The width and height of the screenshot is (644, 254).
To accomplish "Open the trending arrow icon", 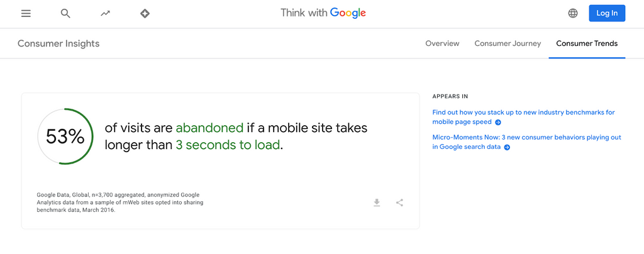I will pyautogui.click(x=105, y=14).
